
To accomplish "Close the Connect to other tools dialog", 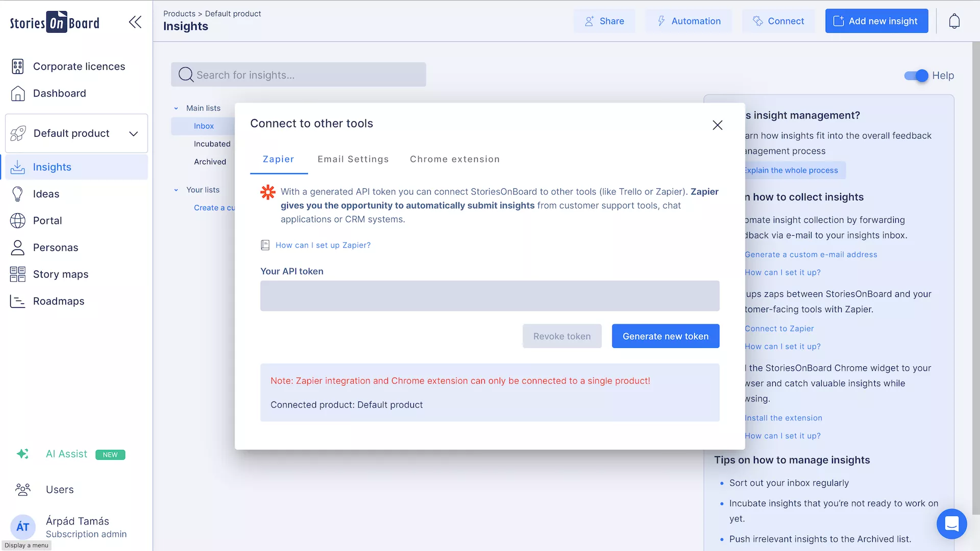I will tap(717, 125).
